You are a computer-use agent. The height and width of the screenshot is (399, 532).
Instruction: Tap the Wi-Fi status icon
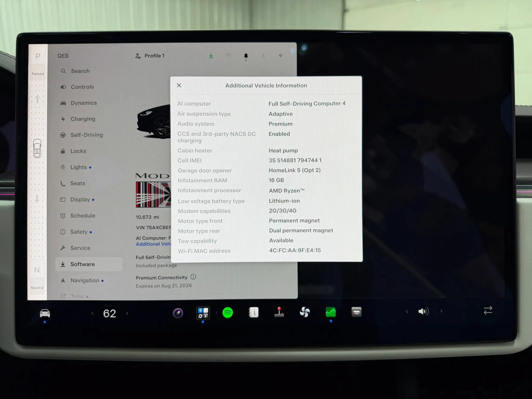[281, 56]
